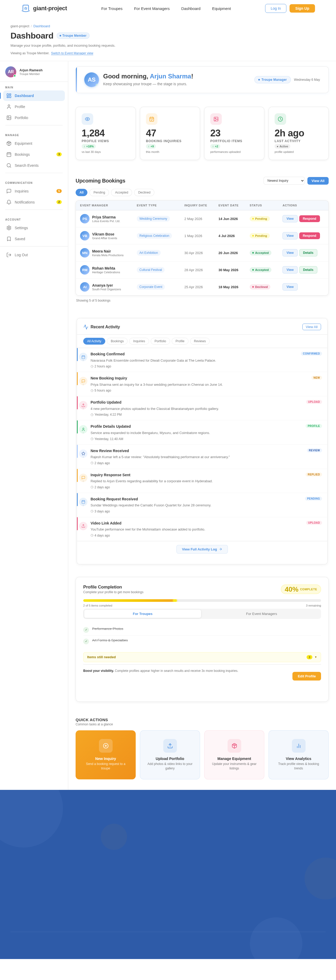Image resolution: width=336 pixels, height=980 pixels.
Task: Filter bookings by Pending
Action: pos(99,192)
